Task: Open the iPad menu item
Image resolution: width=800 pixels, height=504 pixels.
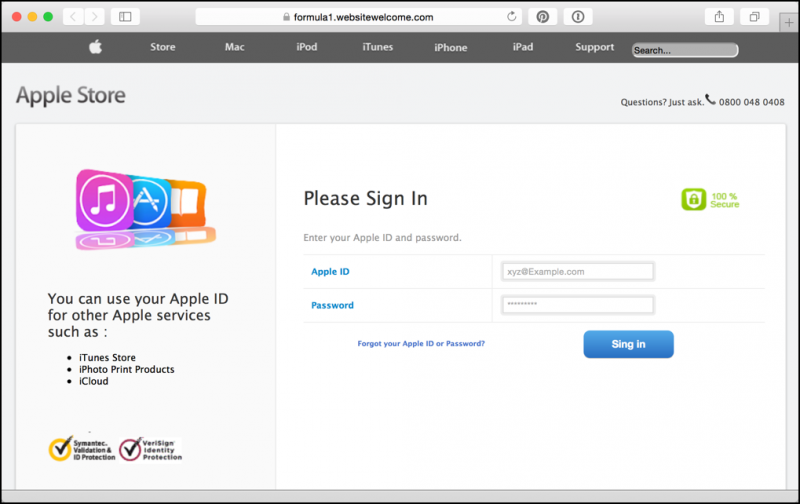Action: click(523, 47)
